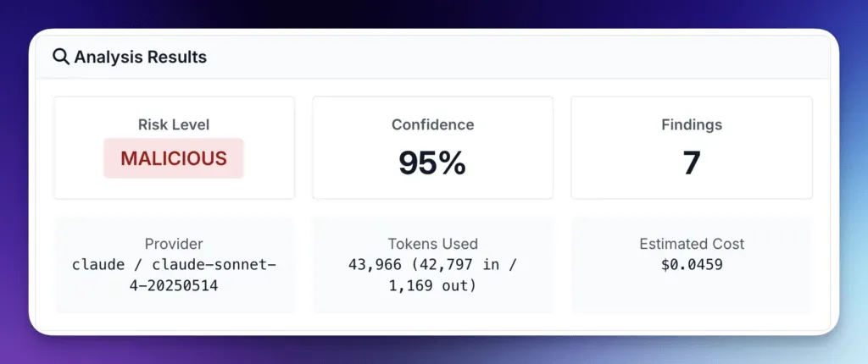Image resolution: width=868 pixels, height=364 pixels.
Task: Click the red MALICIOUS risk badge
Action: click(x=174, y=158)
